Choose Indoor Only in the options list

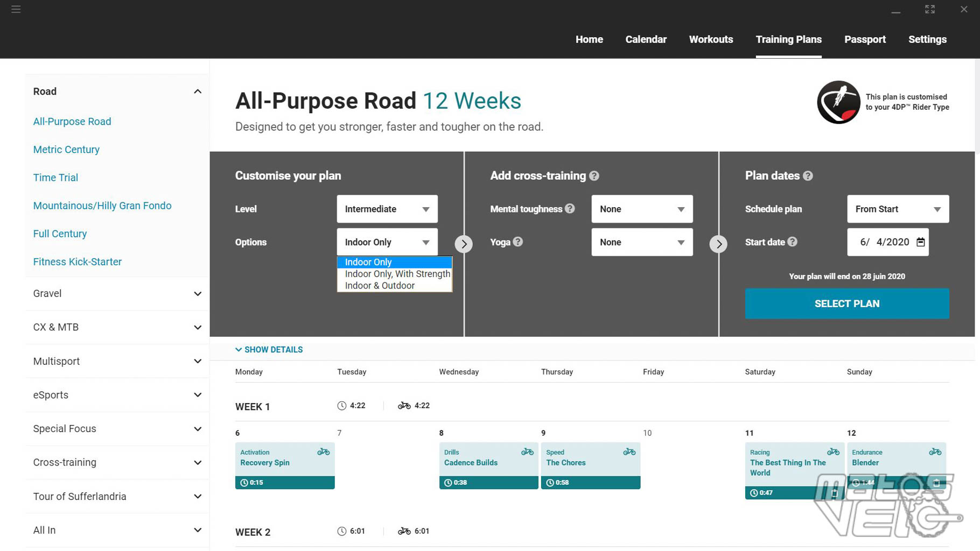394,262
